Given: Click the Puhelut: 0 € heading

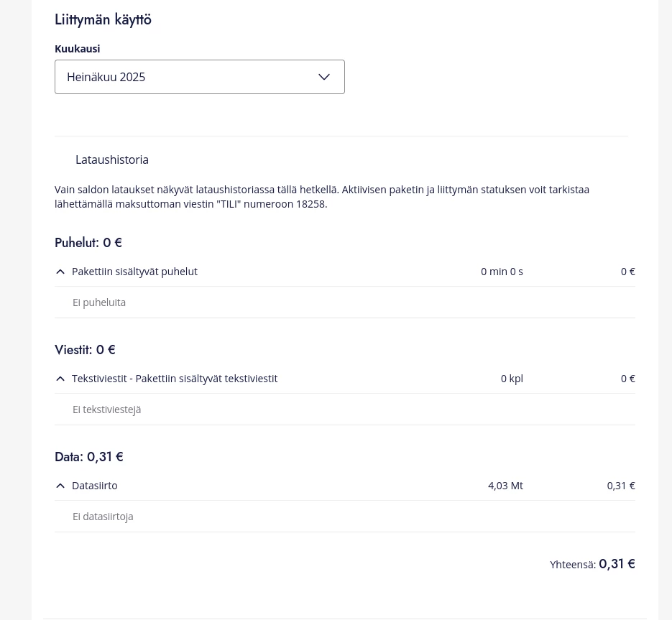Looking at the screenshot, I should pos(88,243).
